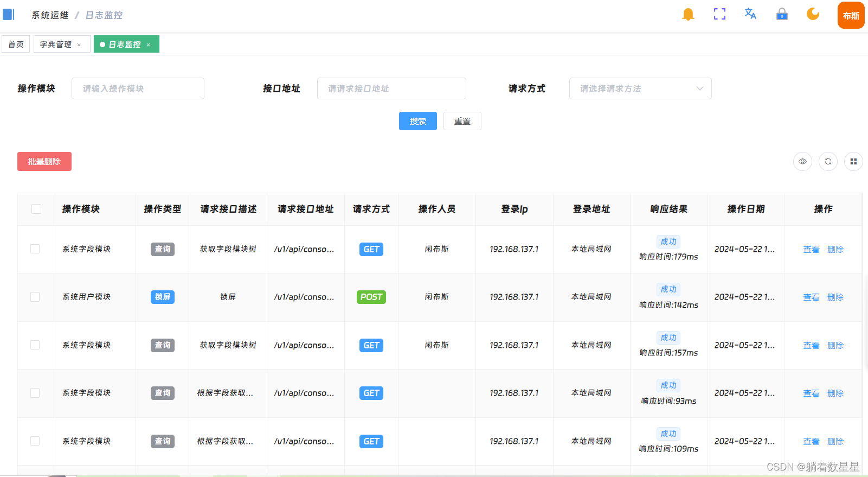
Task: Delete the 179ms log entry
Action: [835, 249]
